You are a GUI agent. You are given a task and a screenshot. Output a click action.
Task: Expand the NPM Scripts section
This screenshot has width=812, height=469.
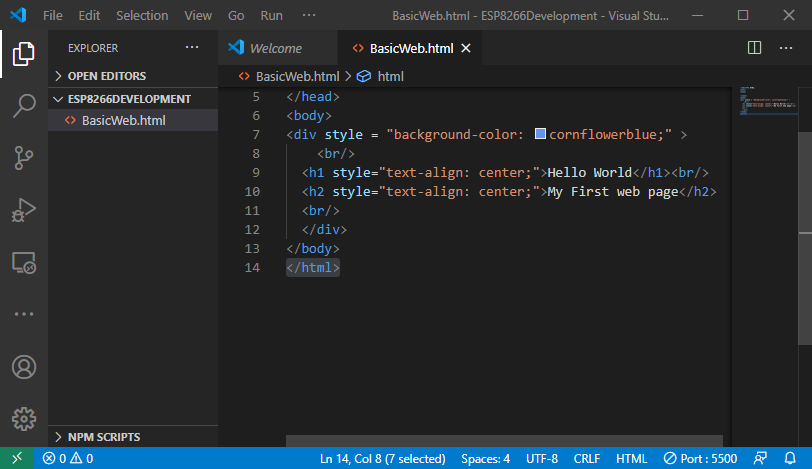tap(103, 437)
